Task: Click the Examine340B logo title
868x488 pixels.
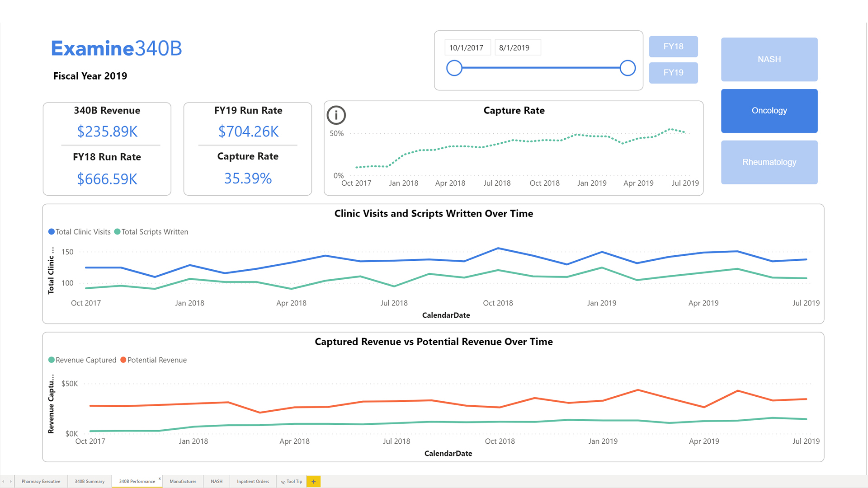Action: click(117, 48)
